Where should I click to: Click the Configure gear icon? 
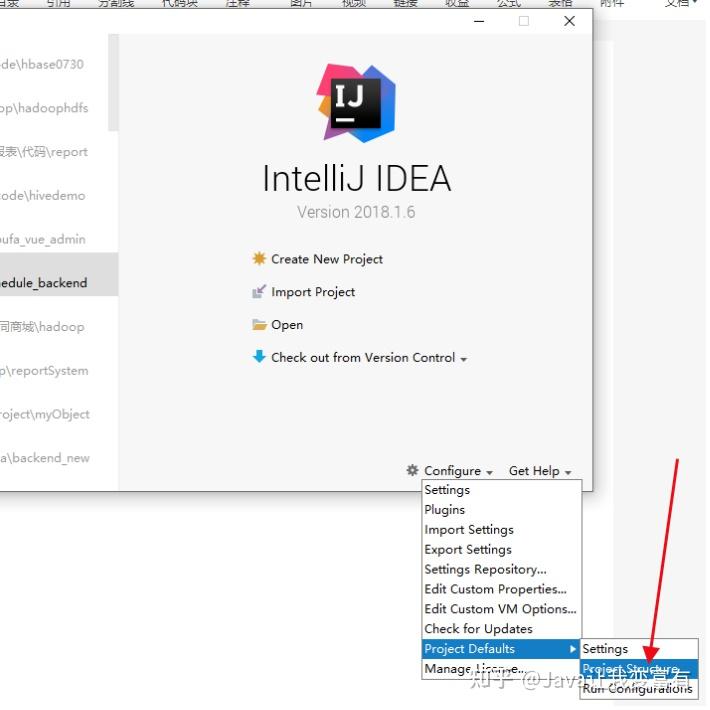412,470
